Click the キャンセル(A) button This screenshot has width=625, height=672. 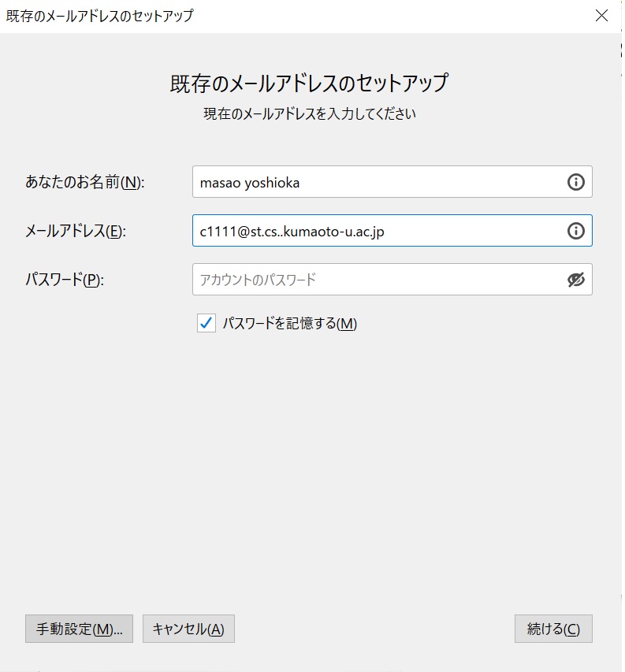tap(188, 629)
